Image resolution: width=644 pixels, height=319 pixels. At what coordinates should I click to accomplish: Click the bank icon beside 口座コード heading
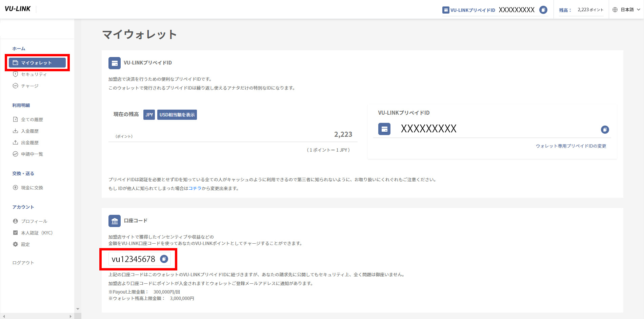115,221
